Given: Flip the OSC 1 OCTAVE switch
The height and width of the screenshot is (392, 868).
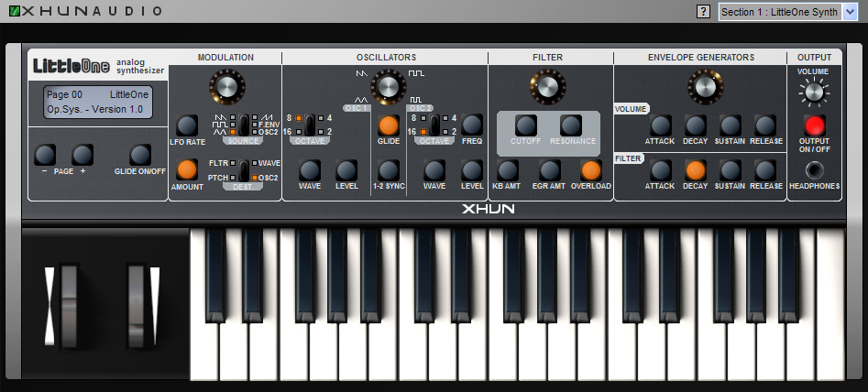Looking at the screenshot, I should click(310, 125).
